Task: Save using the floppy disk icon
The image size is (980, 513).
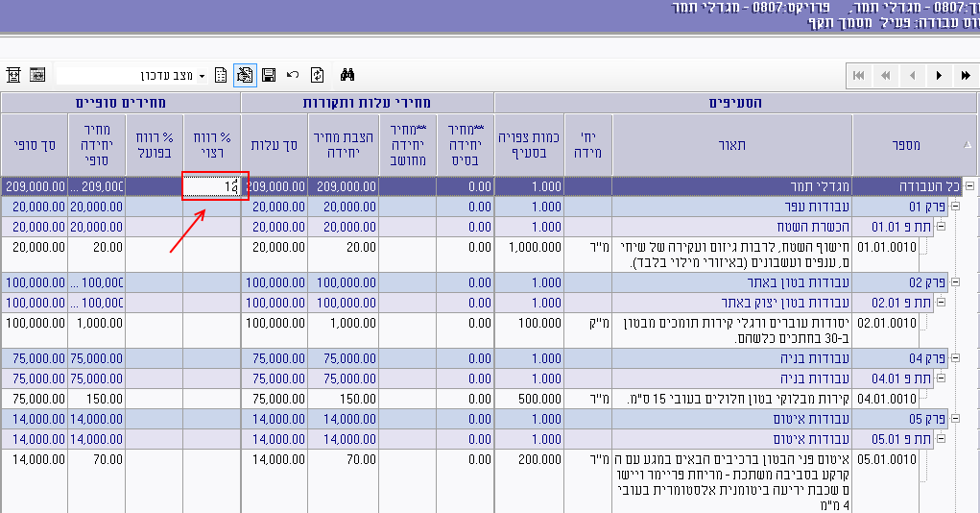Action: pyautogui.click(x=269, y=75)
